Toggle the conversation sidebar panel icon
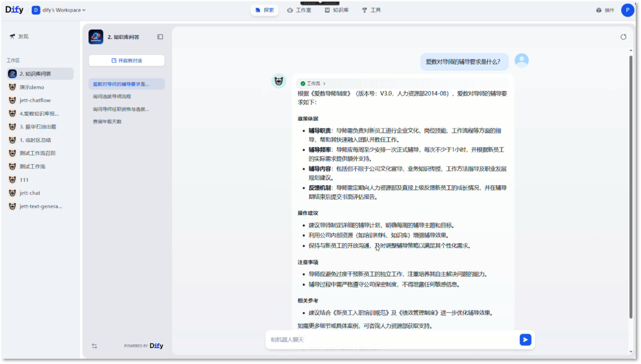 click(160, 37)
